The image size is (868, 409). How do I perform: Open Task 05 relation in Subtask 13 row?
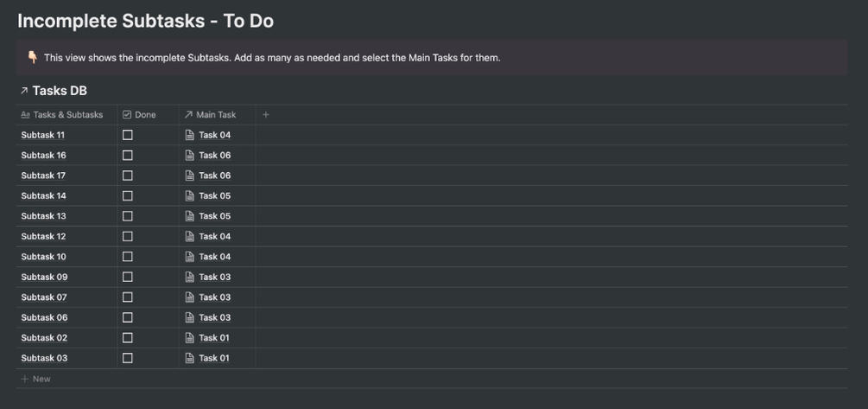click(x=214, y=216)
